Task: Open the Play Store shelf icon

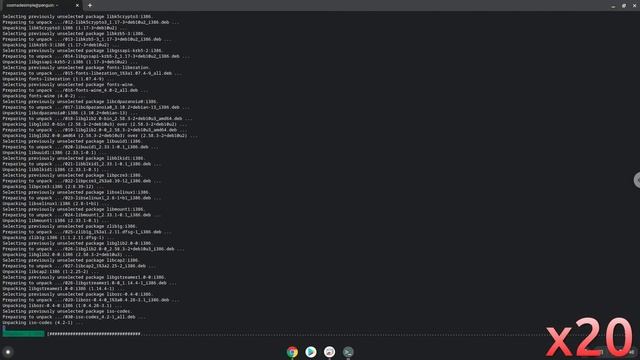Action: (x=311, y=352)
